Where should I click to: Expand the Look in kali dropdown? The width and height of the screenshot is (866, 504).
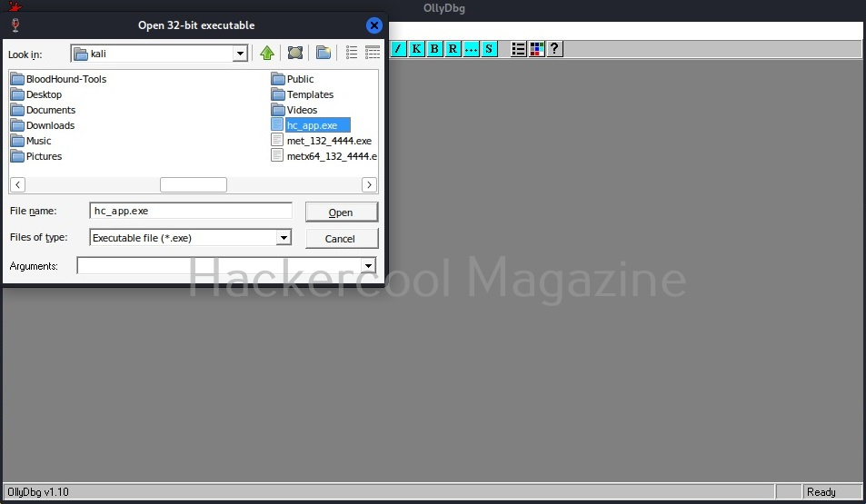[240, 54]
